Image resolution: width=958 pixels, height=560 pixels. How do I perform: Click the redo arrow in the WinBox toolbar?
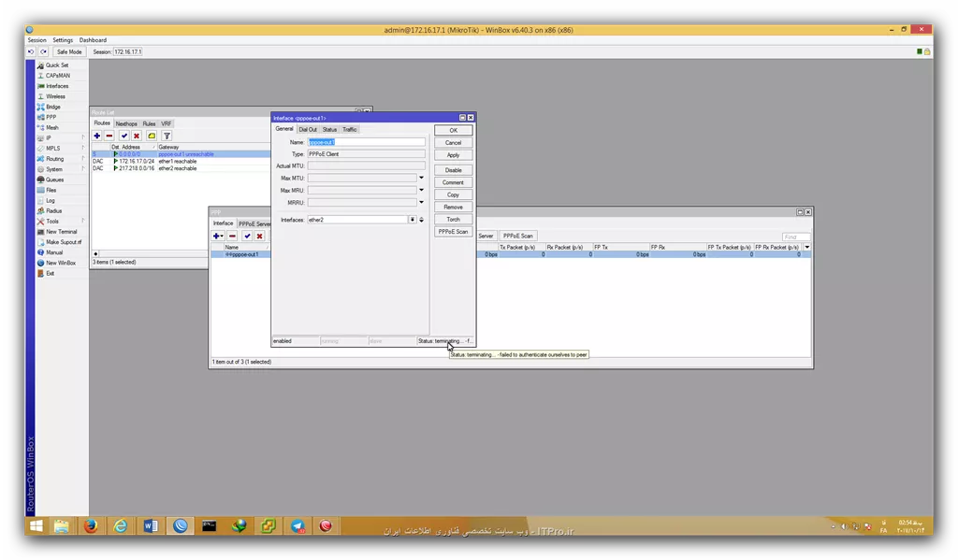[x=43, y=52]
